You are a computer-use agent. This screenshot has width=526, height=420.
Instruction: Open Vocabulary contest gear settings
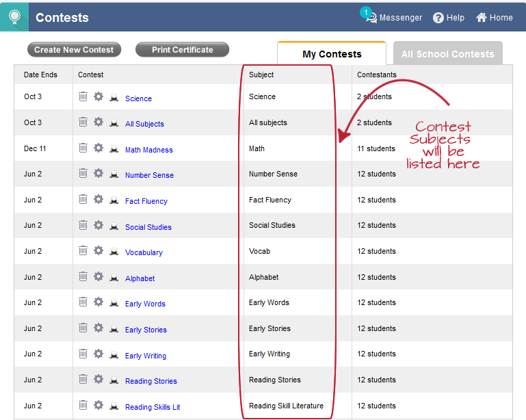[x=98, y=250]
